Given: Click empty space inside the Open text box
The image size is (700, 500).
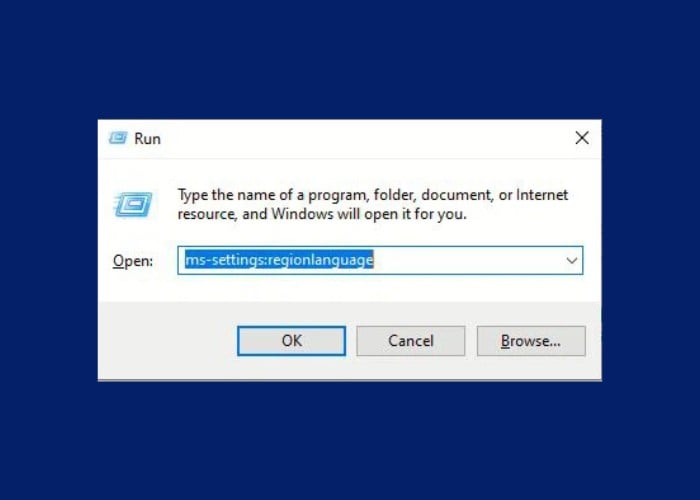Looking at the screenshot, I should 467,260.
